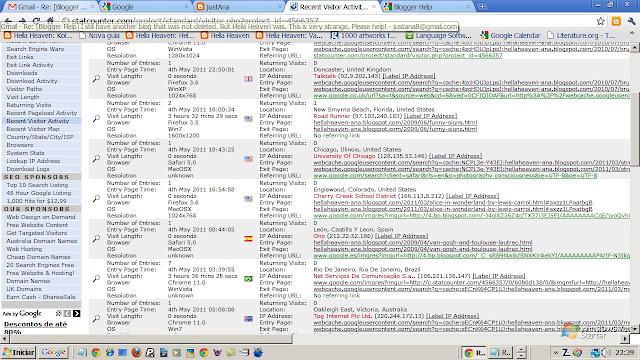Screen dimensions: 640x360
Task: Open magnifier for the Rio De Janeiro visitor
Action: click(96, 278)
